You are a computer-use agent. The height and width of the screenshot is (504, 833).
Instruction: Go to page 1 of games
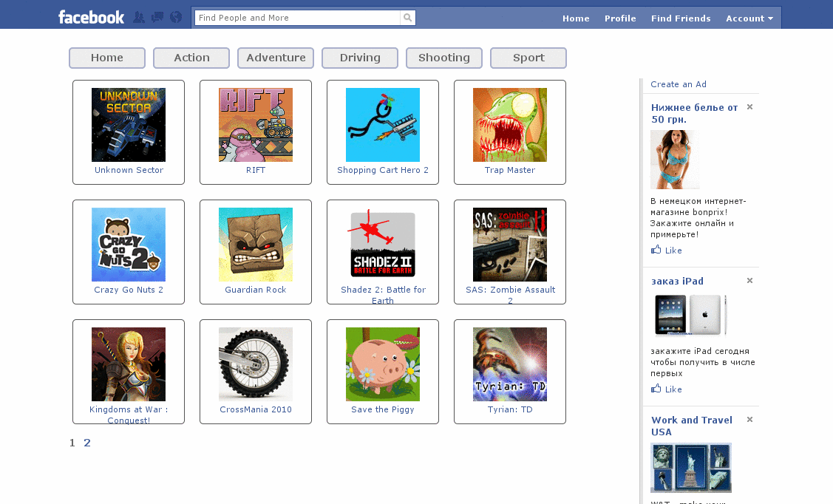click(72, 443)
